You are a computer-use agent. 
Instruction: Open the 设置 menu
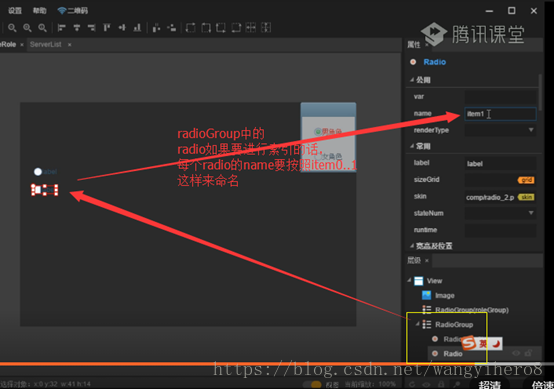point(15,11)
